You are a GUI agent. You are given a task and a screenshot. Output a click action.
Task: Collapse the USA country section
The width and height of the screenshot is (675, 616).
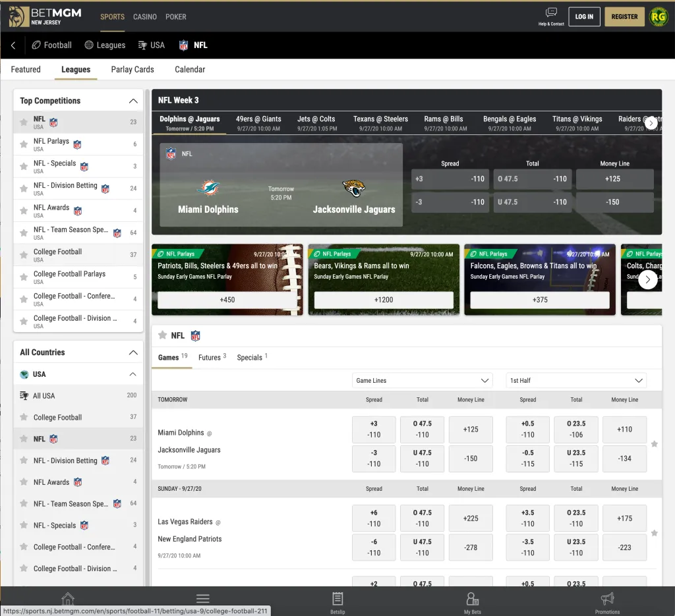click(133, 374)
